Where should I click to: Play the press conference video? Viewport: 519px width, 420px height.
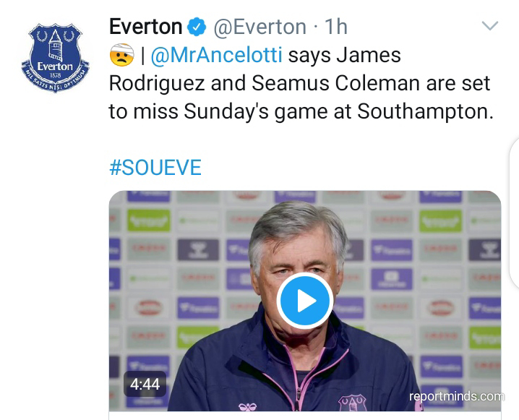[x=305, y=301]
